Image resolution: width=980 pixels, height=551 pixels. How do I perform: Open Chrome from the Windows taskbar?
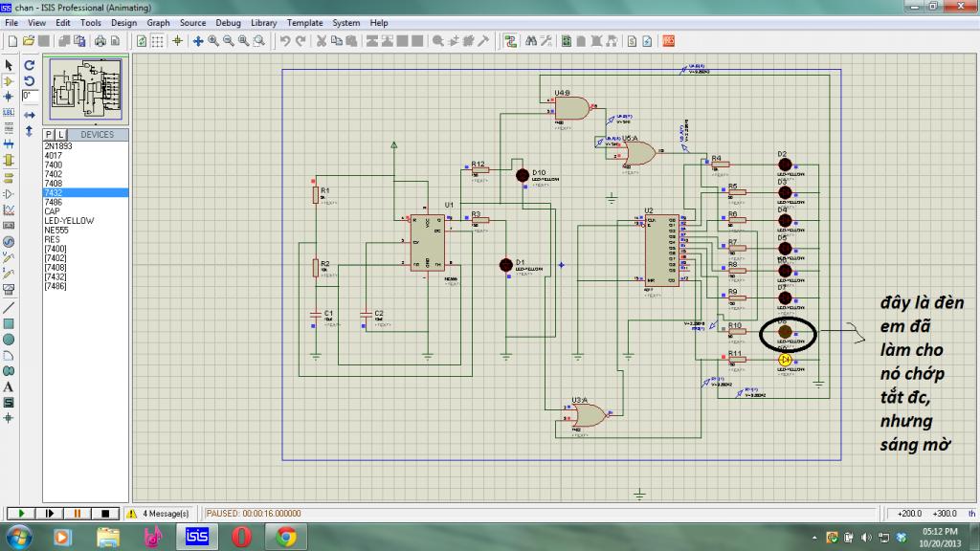[286, 537]
